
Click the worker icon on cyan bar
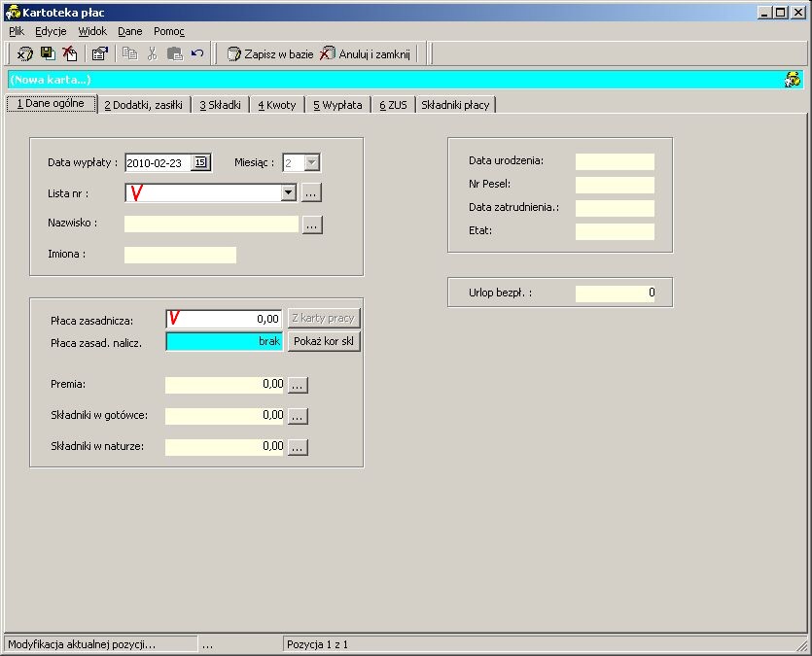[x=793, y=79]
